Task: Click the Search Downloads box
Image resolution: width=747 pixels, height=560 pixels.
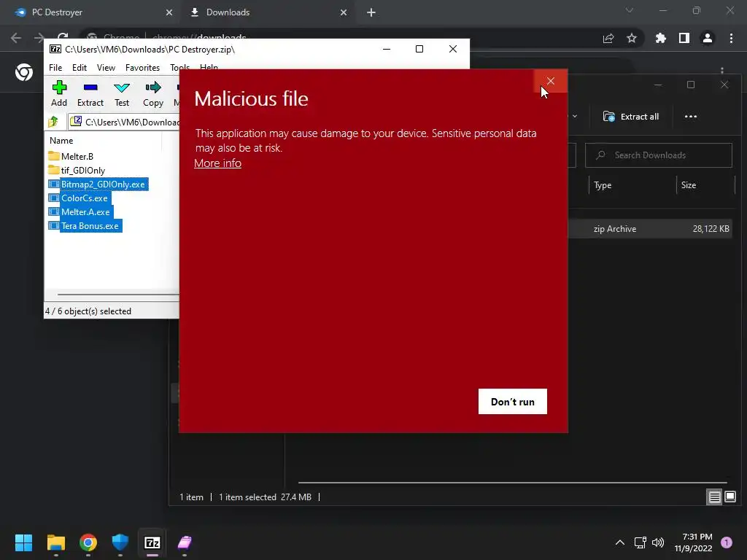Action: click(659, 155)
